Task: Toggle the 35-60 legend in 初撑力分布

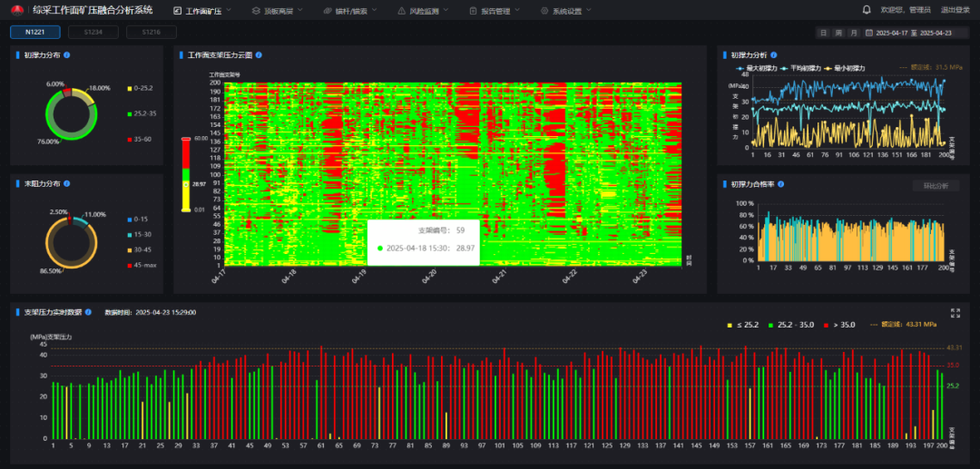Action: (140, 140)
